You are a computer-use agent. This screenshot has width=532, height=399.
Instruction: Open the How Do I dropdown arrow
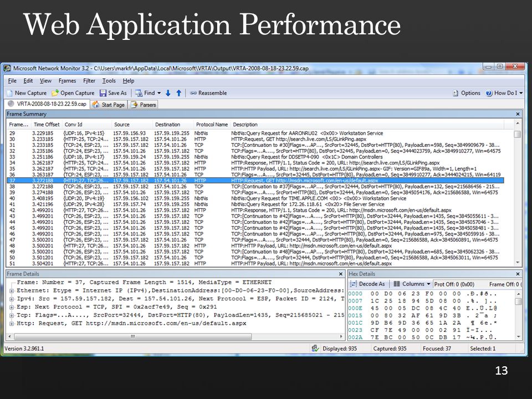point(521,93)
